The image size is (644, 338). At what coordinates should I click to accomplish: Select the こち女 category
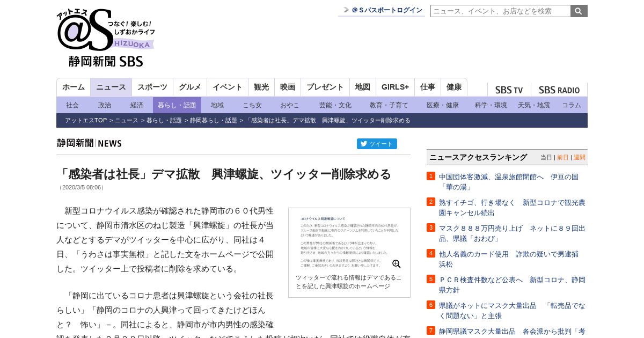point(252,105)
